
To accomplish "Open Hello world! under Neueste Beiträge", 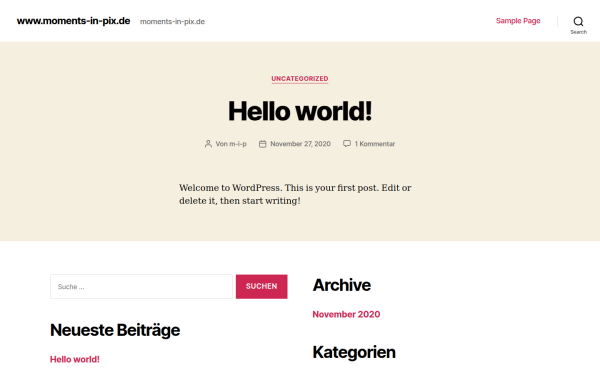I will coord(75,359).
